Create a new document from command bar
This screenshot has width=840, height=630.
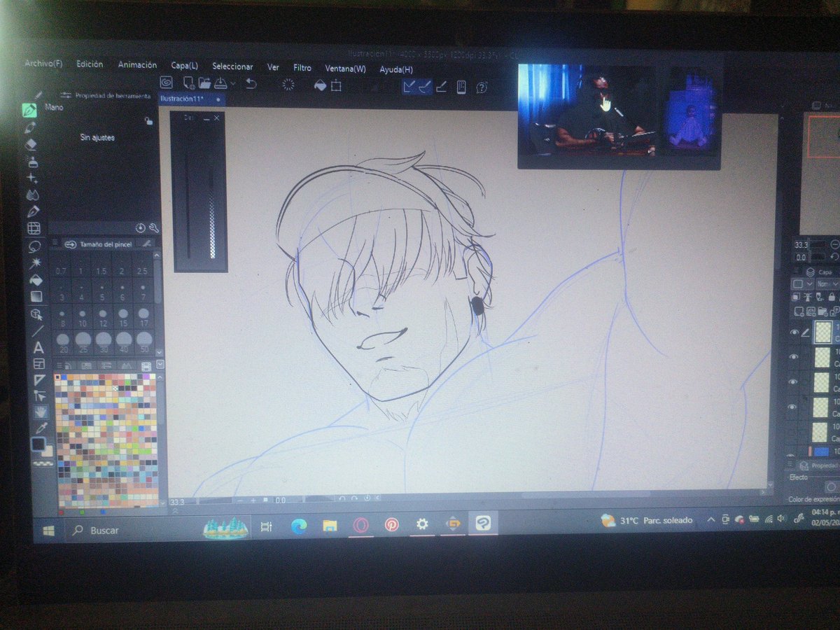pyautogui.click(x=188, y=83)
